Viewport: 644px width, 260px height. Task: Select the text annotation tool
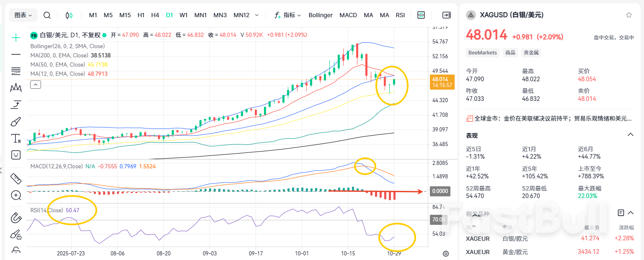(x=16, y=138)
